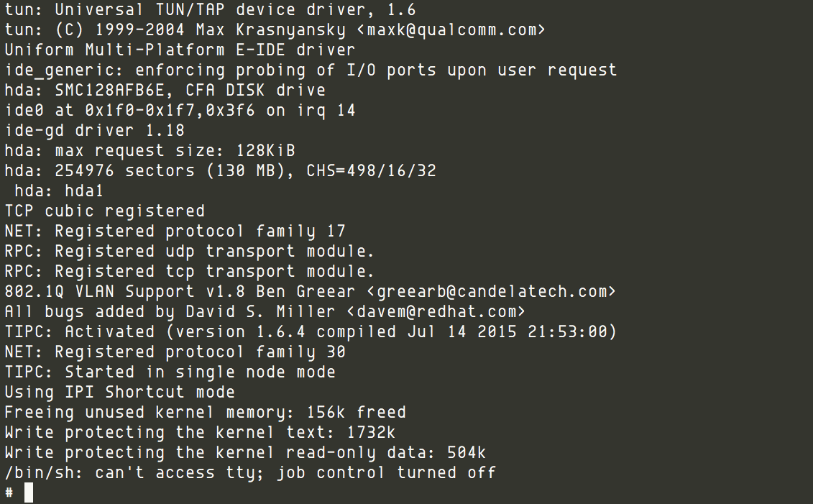Click the # shell prompt symbol
Image resolution: width=813 pixels, height=504 pixels.
pyautogui.click(x=9, y=492)
